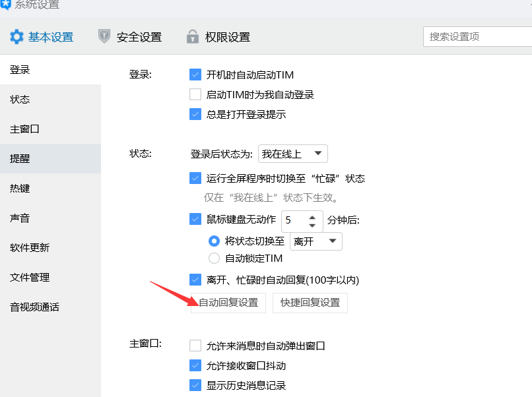Select 登录 in the sidebar

(51, 69)
